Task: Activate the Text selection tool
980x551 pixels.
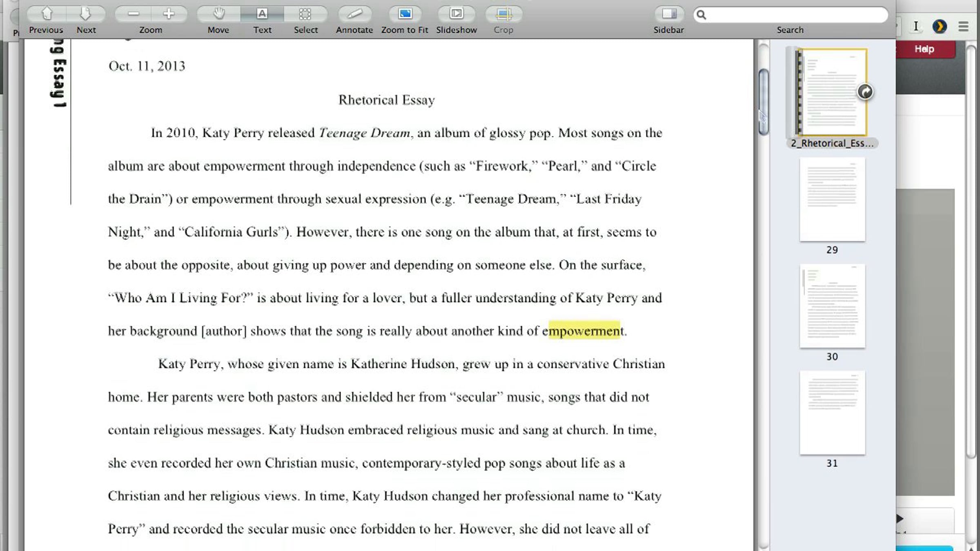Action: (262, 14)
